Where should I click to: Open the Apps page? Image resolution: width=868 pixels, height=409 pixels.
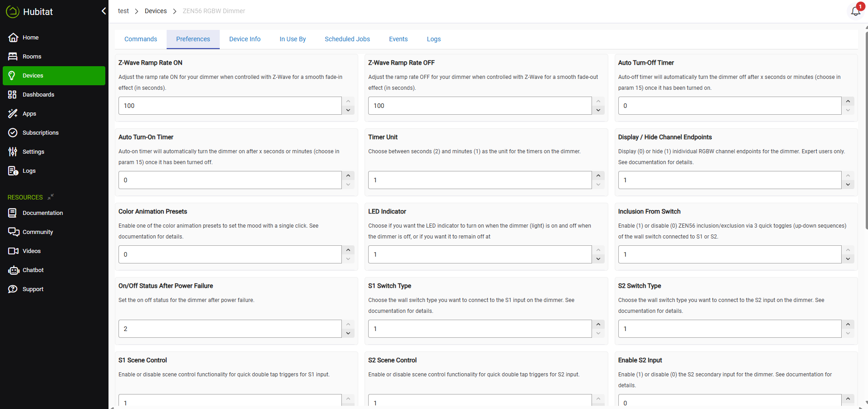click(x=29, y=114)
